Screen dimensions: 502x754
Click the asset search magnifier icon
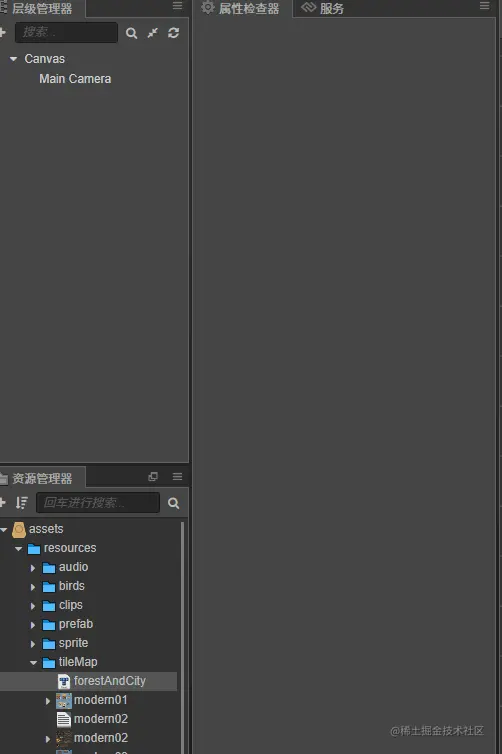click(x=174, y=503)
